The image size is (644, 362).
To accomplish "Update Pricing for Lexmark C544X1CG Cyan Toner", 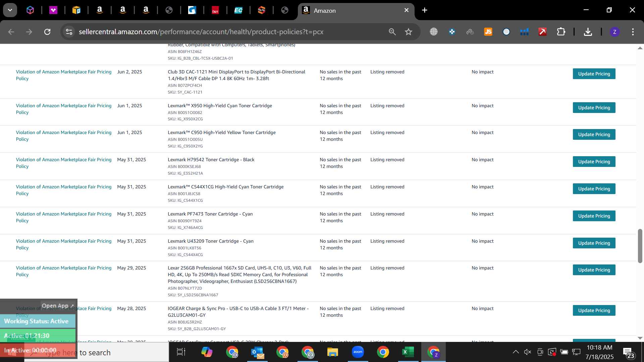I will click(x=594, y=189).
